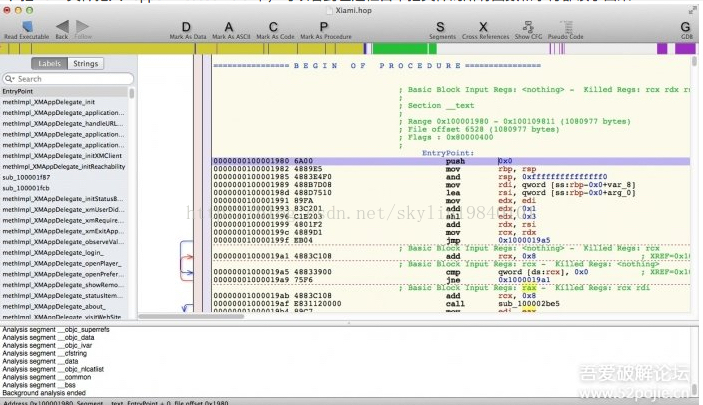
Task: Switch to the Strings tab
Action: click(86, 64)
